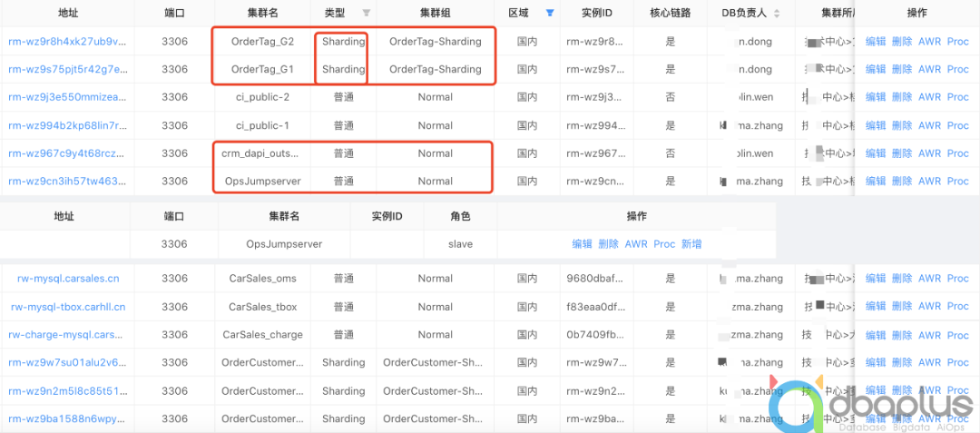
Task: Select instance ID 9680dbaf cell
Action: click(594, 278)
